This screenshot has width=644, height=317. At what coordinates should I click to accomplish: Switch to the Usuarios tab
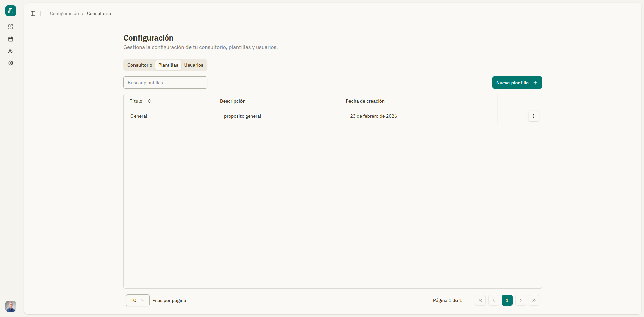194,65
